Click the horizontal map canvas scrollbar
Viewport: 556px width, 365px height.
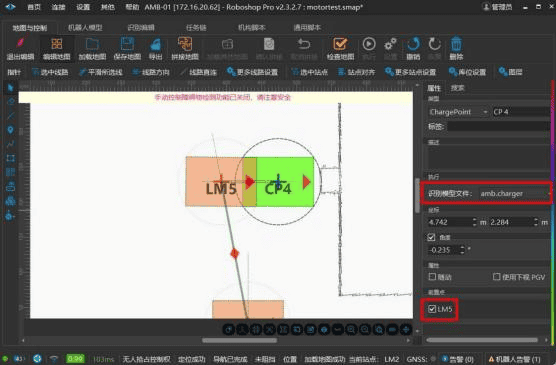(x=239, y=341)
